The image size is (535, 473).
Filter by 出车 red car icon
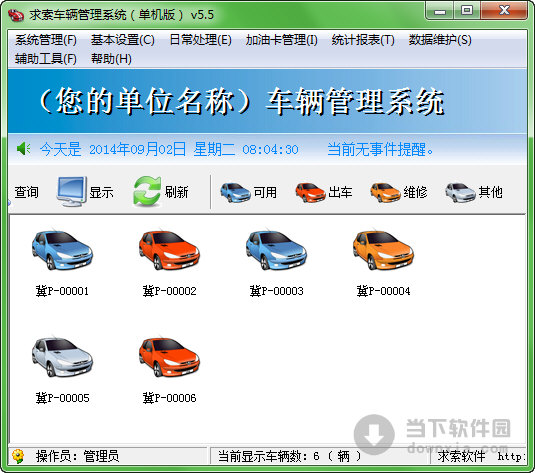310,192
